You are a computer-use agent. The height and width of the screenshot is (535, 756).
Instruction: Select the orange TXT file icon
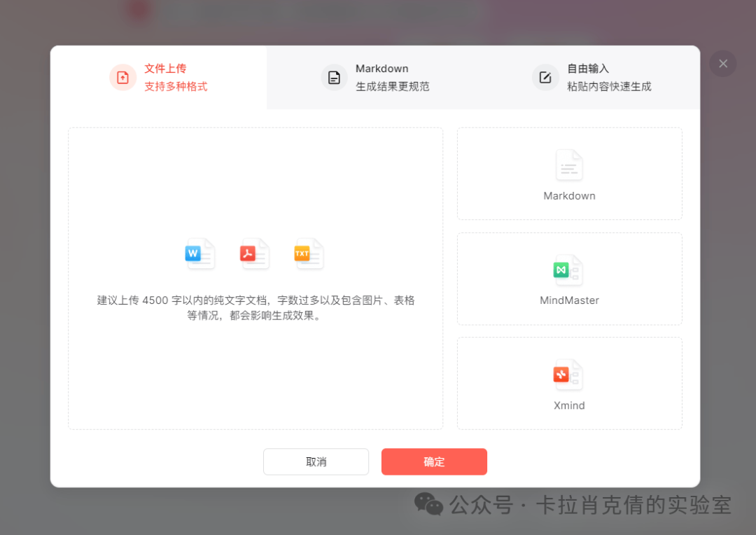tap(309, 253)
